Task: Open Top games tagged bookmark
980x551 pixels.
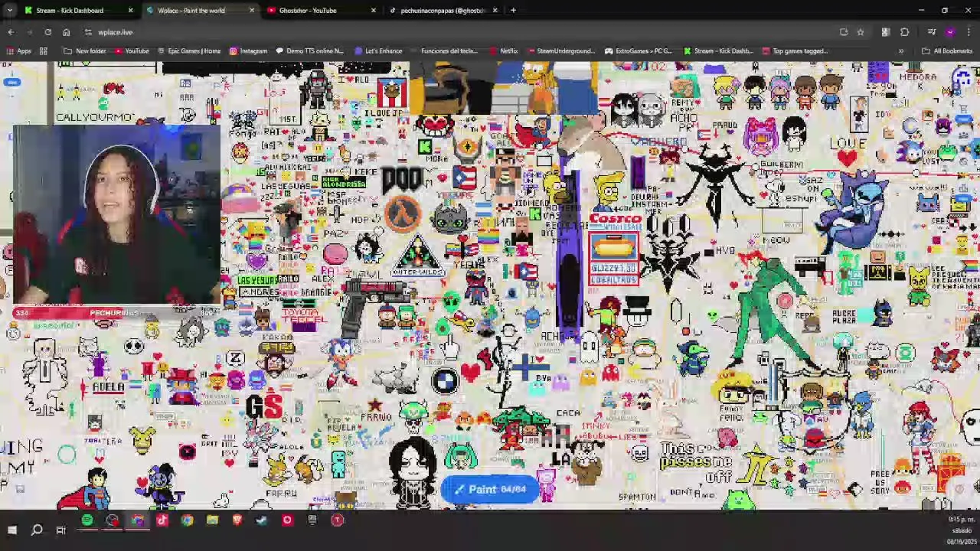Action: [x=794, y=51]
